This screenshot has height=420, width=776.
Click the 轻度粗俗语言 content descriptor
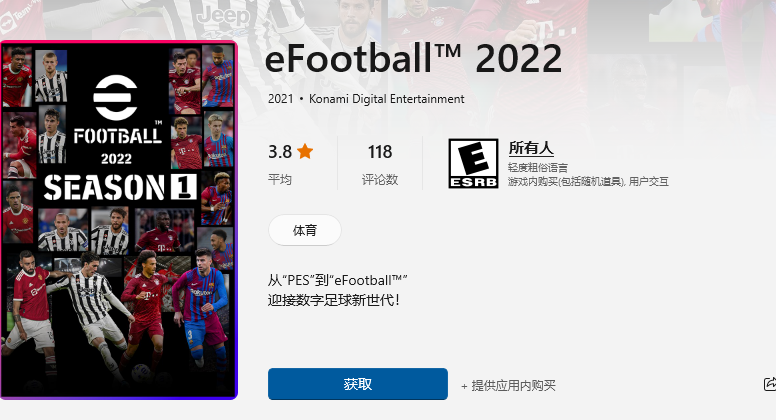pyautogui.click(x=537, y=168)
